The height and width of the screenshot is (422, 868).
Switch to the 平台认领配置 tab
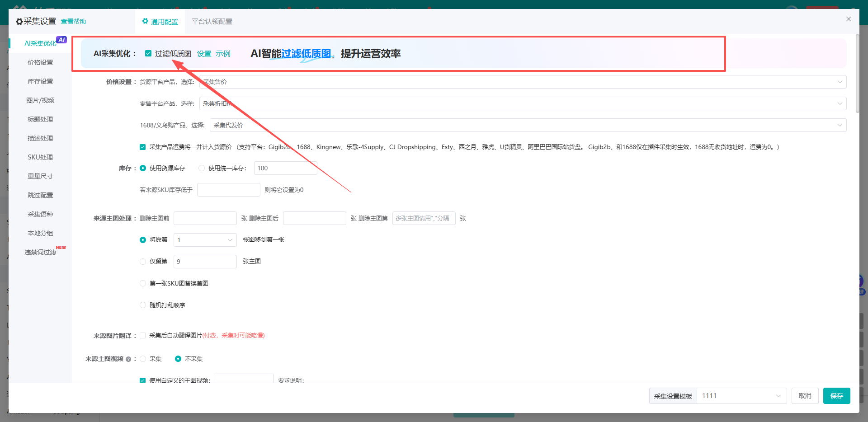(212, 22)
